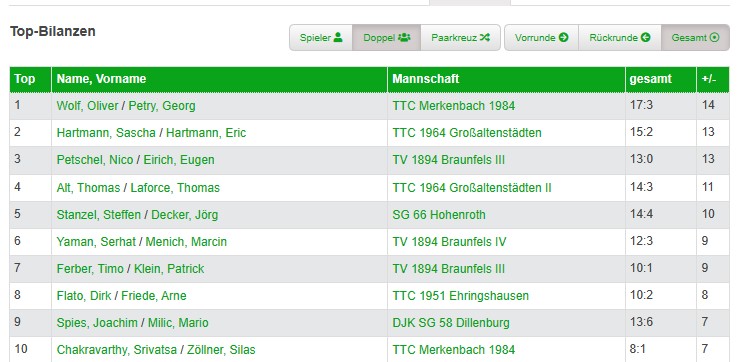Click the target icon on Gesamt button
The width and height of the screenshot is (740, 362).
pyautogui.click(x=715, y=37)
